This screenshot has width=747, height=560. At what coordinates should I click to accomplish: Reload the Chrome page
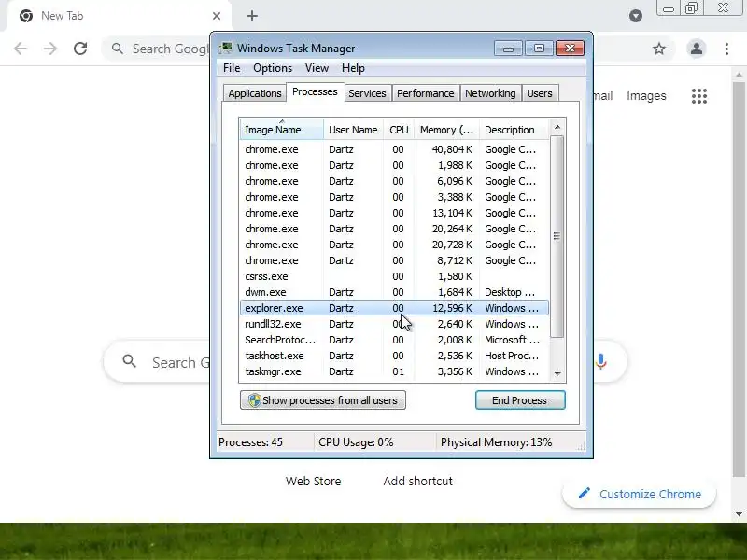click(x=80, y=49)
